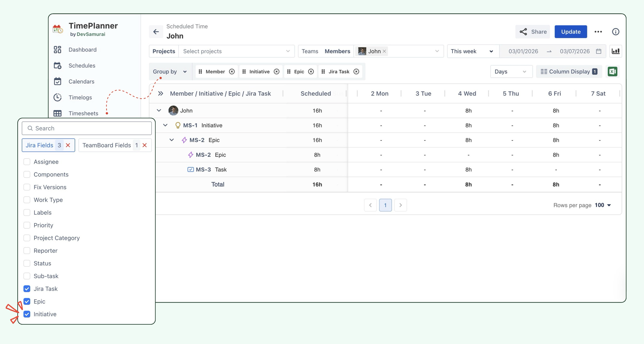Switch to the TeamBoard Fields tab
Viewport: 644px width, 344px height.
tap(107, 145)
